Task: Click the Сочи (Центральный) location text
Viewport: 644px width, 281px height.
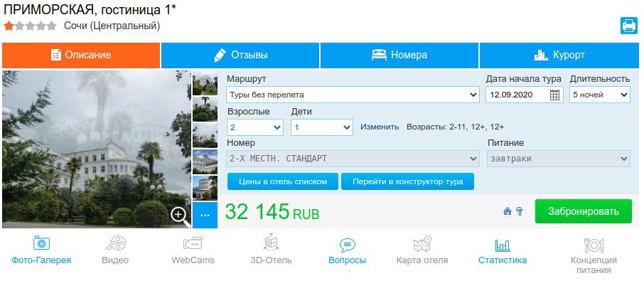Action: 112,26
